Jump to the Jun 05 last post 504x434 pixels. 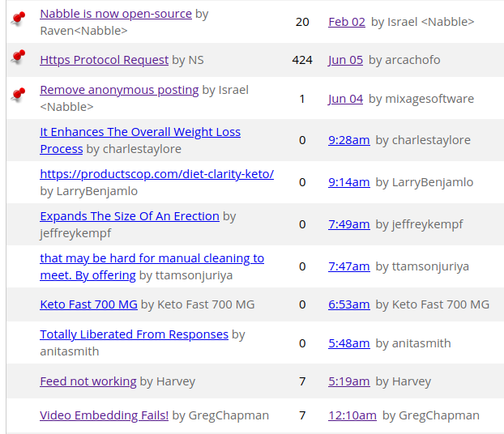coord(345,60)
